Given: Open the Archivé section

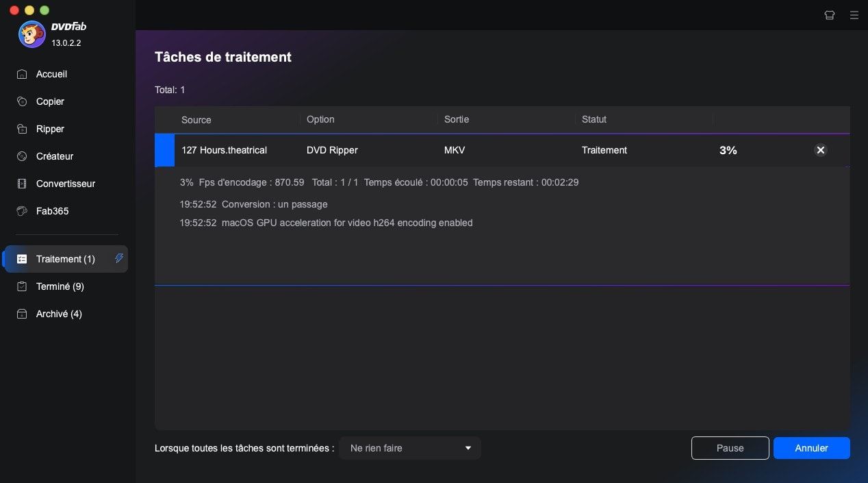Looking at the screenshot, I should click(58, 314).
